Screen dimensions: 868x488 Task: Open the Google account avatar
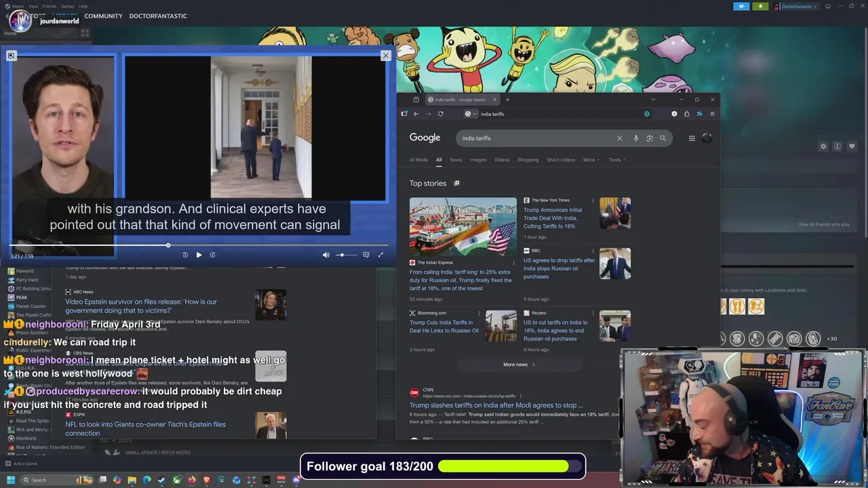click(707, 138)
